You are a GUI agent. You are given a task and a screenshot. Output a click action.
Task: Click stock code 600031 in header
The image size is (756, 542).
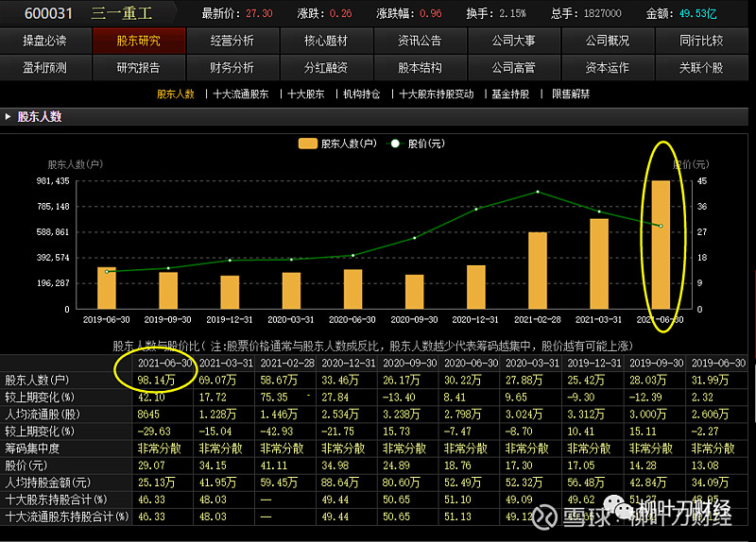click(48, 13)
